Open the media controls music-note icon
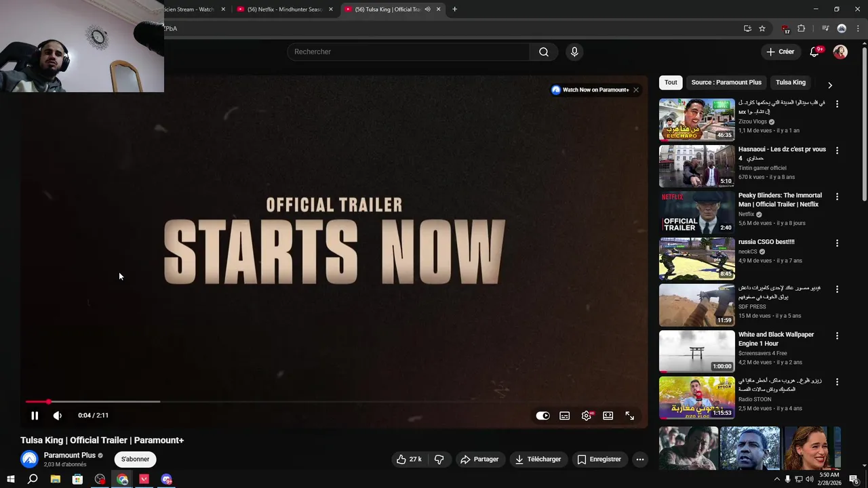 (x=825, y=28)
